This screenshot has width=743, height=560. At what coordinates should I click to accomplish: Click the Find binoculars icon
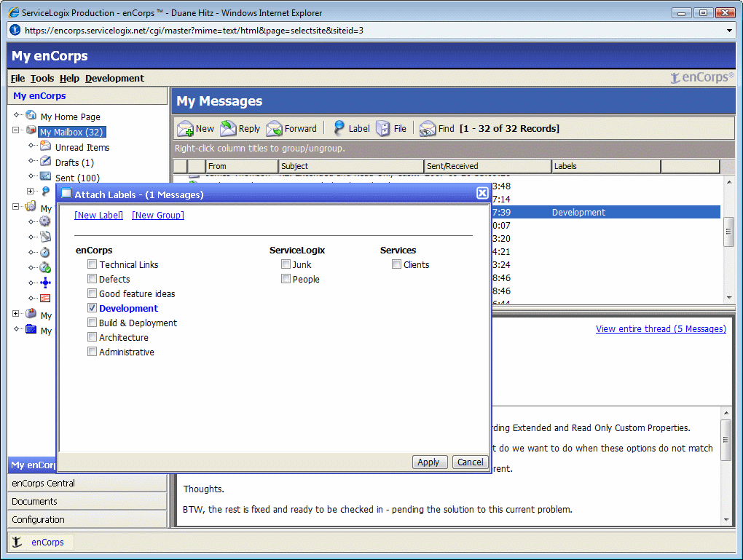[428, 128]
